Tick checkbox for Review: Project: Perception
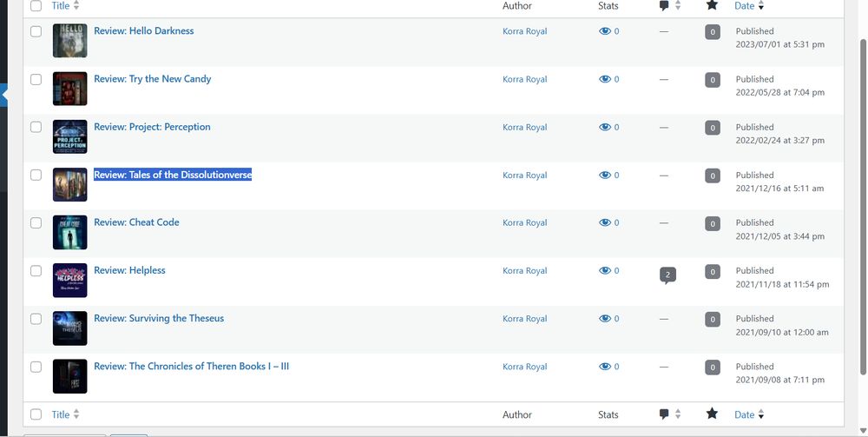 (x=36, y=127)
